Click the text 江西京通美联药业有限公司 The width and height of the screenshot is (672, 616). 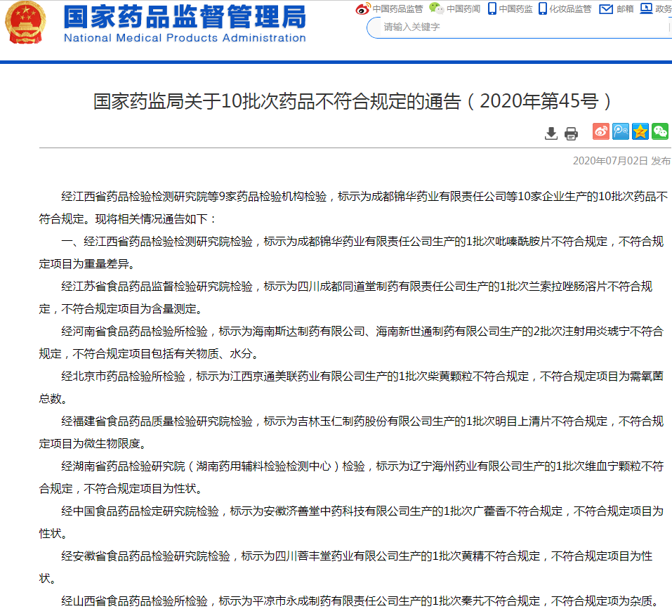297,376
